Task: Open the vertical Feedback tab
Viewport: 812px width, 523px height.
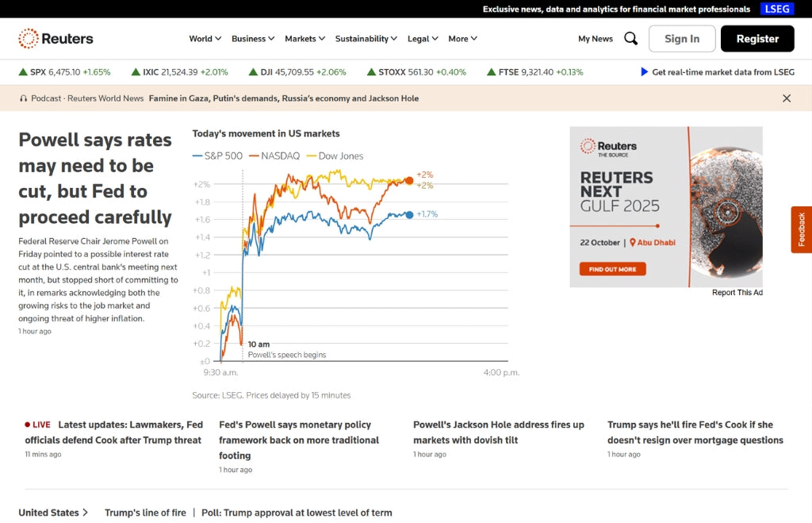Action: pyautogui.click(x=801, y=229)
